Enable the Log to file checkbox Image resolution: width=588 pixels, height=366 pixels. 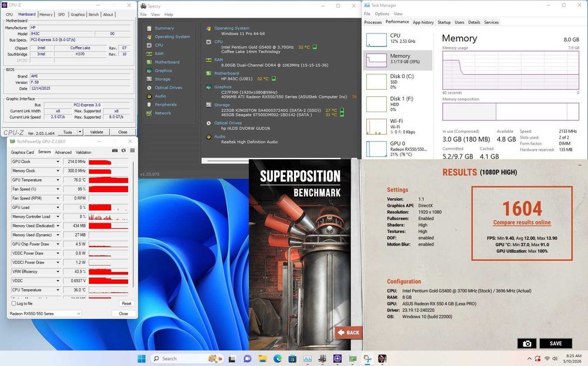tap(14, 304)
